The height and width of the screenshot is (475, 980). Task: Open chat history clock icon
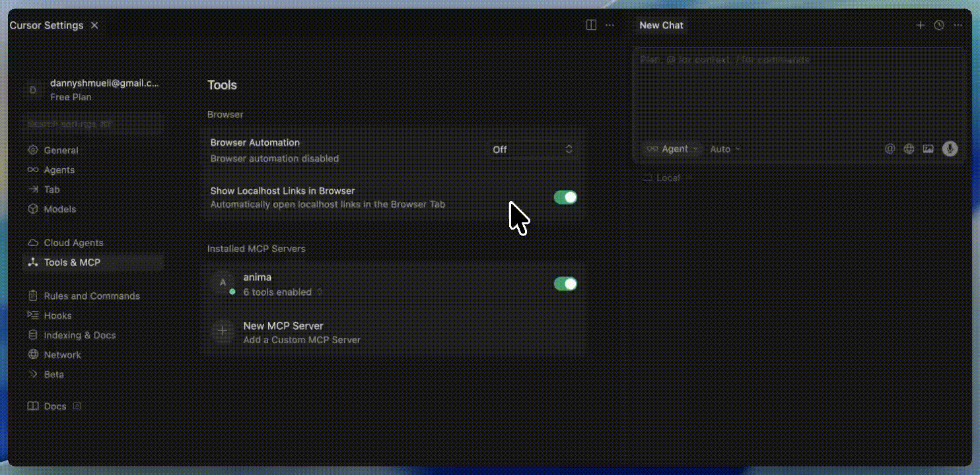click(x=939, y=25)
